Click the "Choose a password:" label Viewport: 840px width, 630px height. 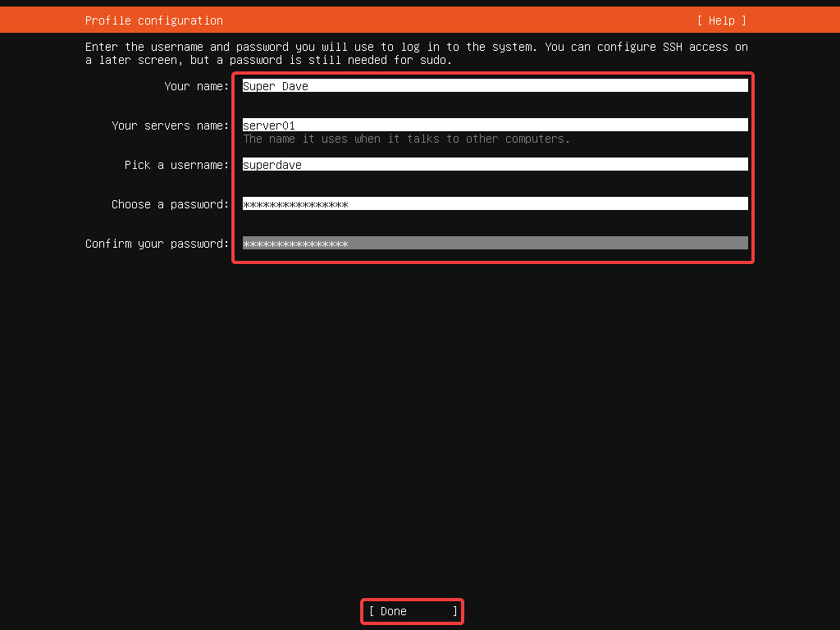click(169, 204)
